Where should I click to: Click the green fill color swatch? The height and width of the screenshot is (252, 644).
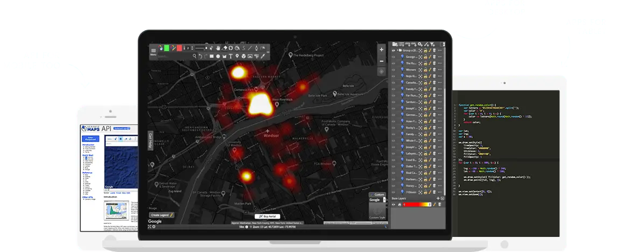click(166, 48)
